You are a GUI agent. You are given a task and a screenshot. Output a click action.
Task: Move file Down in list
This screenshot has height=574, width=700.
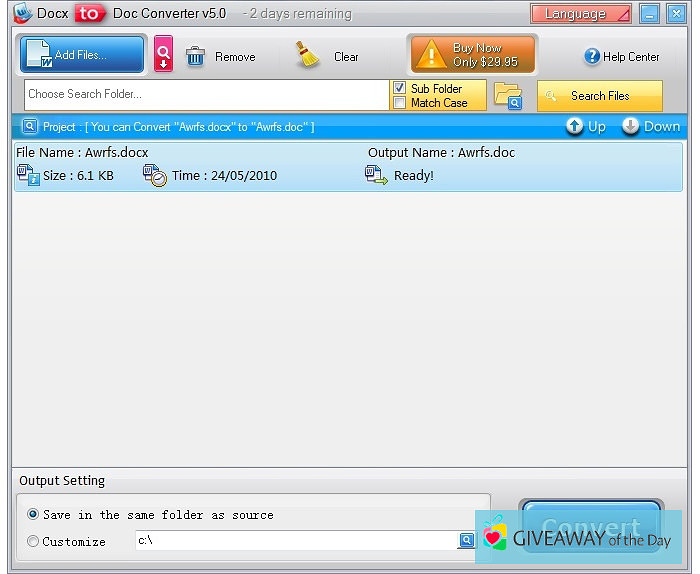pyautogui.click(x=650, y=127)
